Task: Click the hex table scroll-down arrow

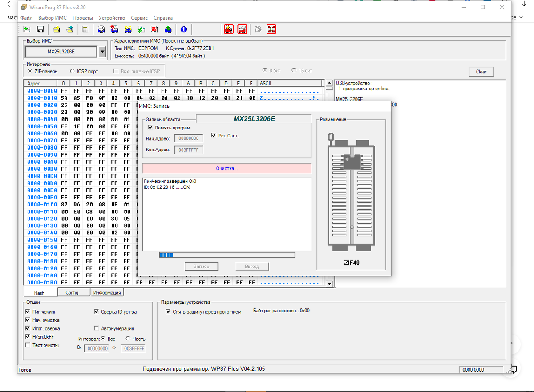Action: click(x=329, y=284)
